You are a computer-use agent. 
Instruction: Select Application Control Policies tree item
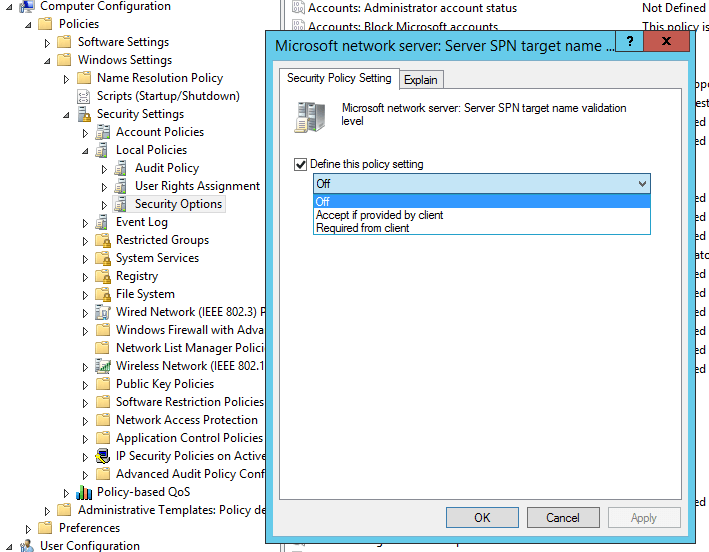189,438
